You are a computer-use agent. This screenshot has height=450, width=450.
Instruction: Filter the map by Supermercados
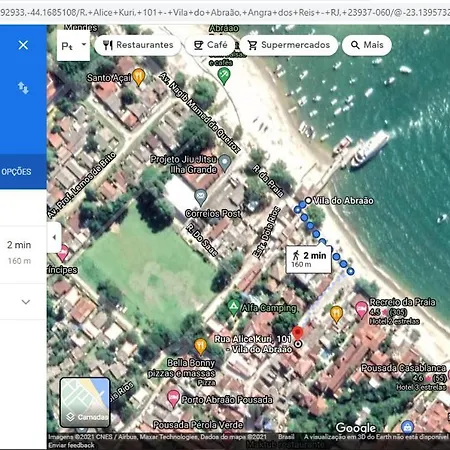(x=288, y=45)
